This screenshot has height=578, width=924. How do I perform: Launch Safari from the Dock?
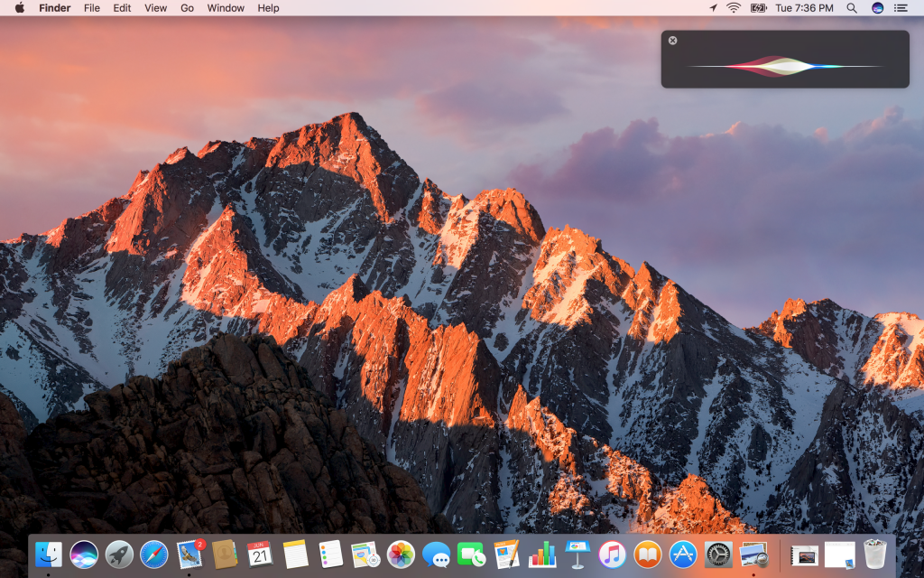click(154, 554)
